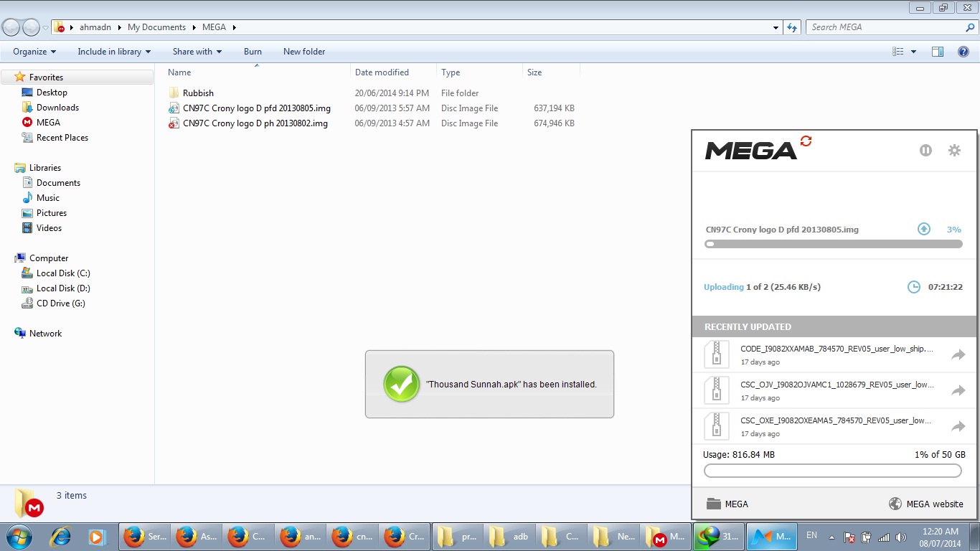Open Recent Places in Favorites
The width and height of the screenshot is (980, 551).
(62, 138)
